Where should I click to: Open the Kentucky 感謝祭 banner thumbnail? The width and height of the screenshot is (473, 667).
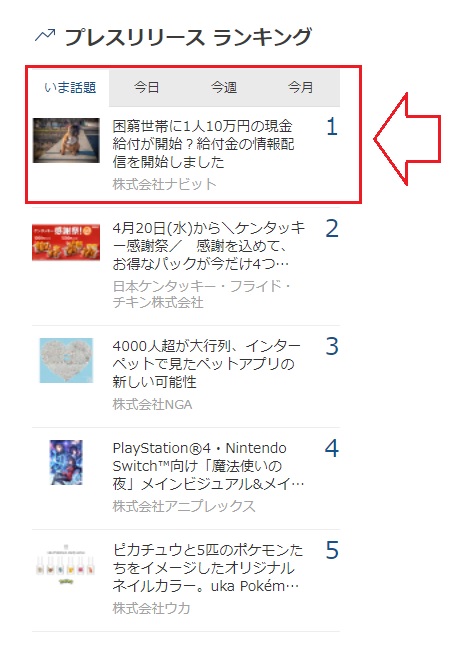[x=66, y=242]
